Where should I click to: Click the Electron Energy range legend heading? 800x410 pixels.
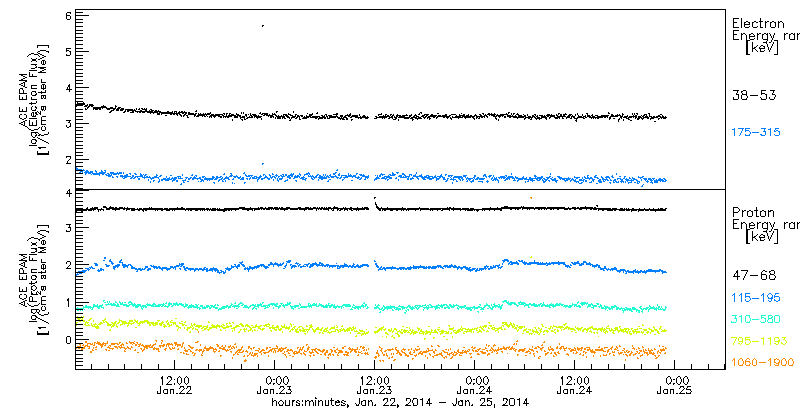coord(765,37)
